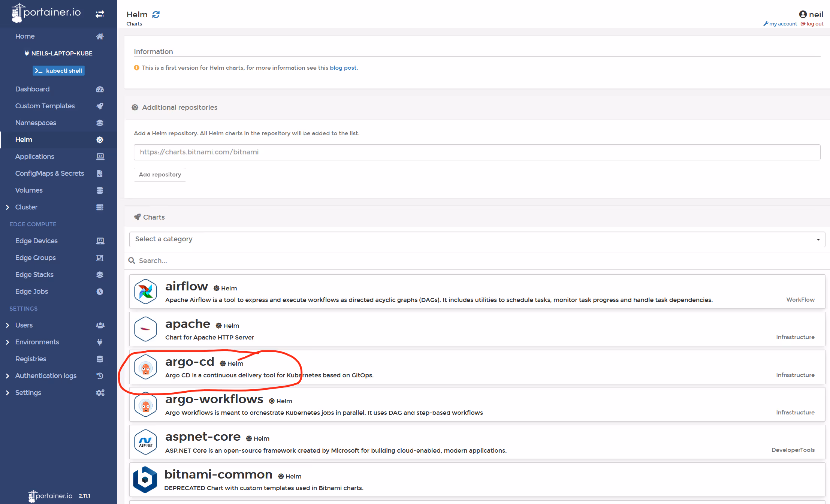Click the Environments plug icon
The image size is (830, 504).
click(x=100, y=342)
